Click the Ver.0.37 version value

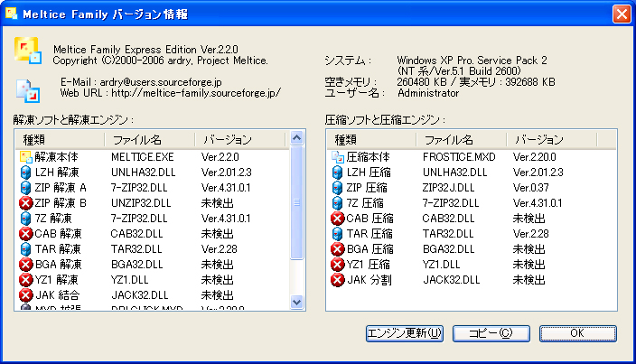coord(530,188)
